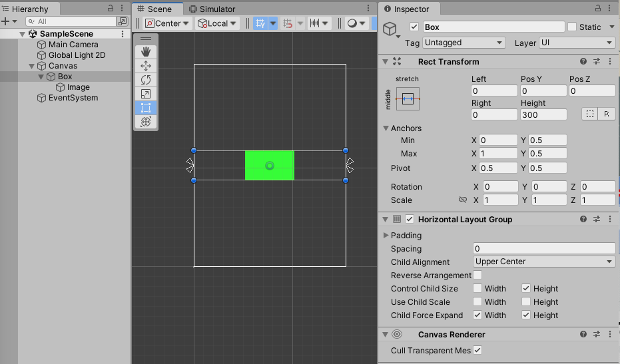Select EventSystem in Hierarchy
Screen dimensions: 620x364
[x=73, y=98]
